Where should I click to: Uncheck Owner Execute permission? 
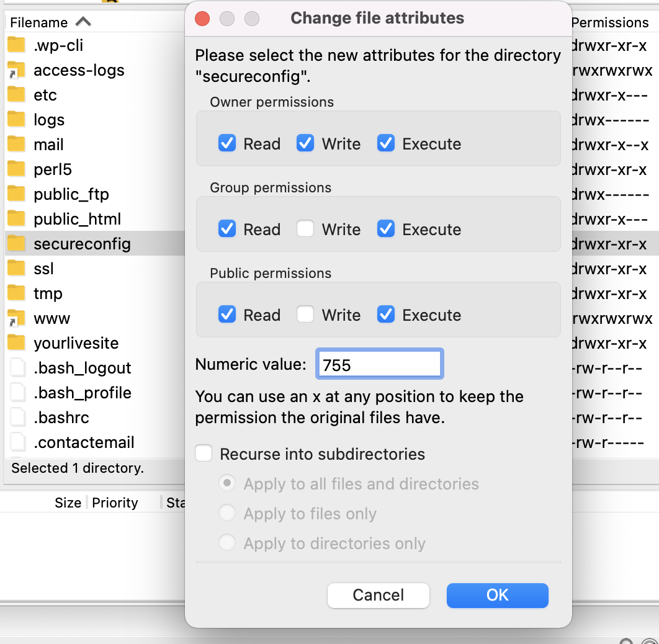(385, 143)
